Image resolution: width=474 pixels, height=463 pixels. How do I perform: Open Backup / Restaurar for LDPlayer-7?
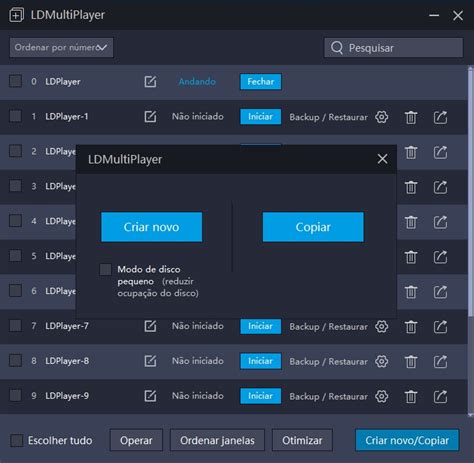pos(328,327)
